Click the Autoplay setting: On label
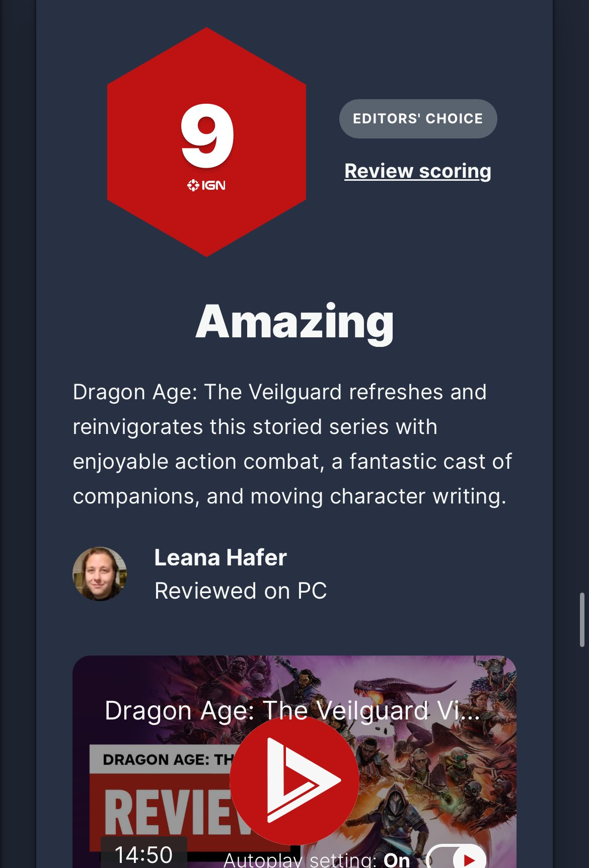Screen dimensions: 589x868 [317, 859]
